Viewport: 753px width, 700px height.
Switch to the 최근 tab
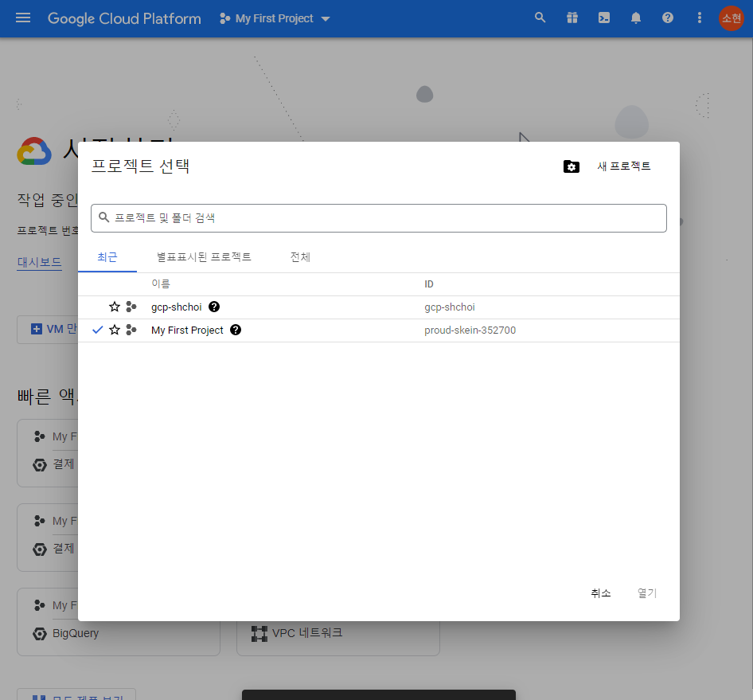tap(107, 257)
